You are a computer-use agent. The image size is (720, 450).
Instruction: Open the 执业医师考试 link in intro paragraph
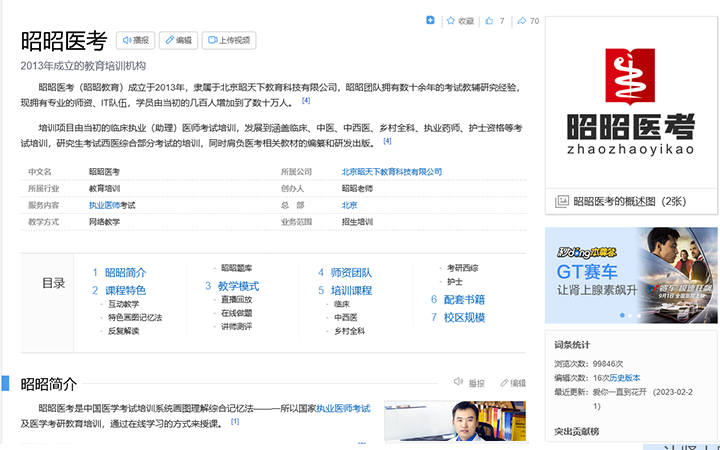343,408
